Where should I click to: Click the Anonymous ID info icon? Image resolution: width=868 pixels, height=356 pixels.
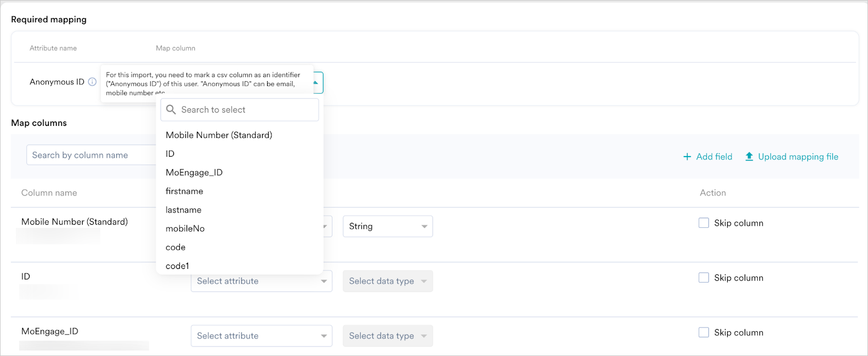tap(92, 82)
